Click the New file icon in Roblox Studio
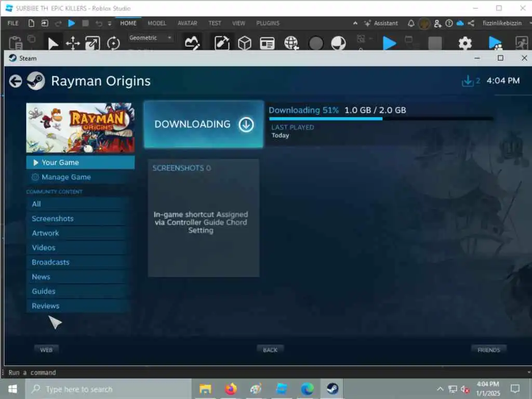This screenshot has width=532, height=399. (x=31, y=23)
